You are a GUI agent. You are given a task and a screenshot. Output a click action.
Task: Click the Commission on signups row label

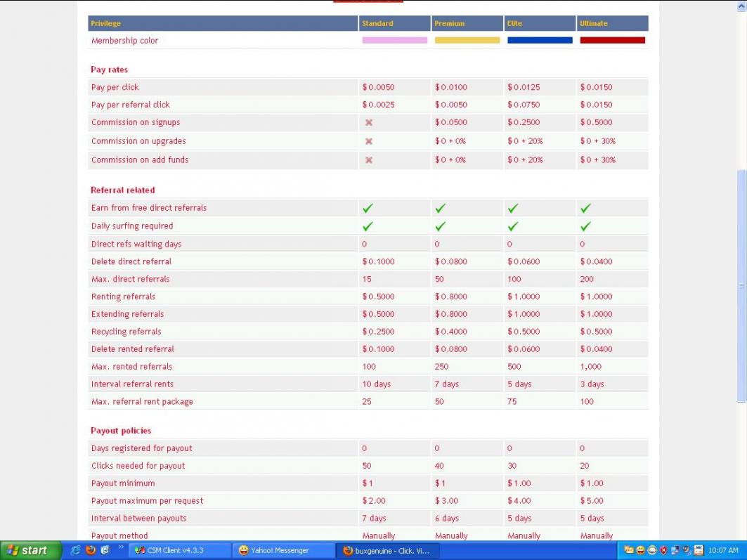(136, 122)
